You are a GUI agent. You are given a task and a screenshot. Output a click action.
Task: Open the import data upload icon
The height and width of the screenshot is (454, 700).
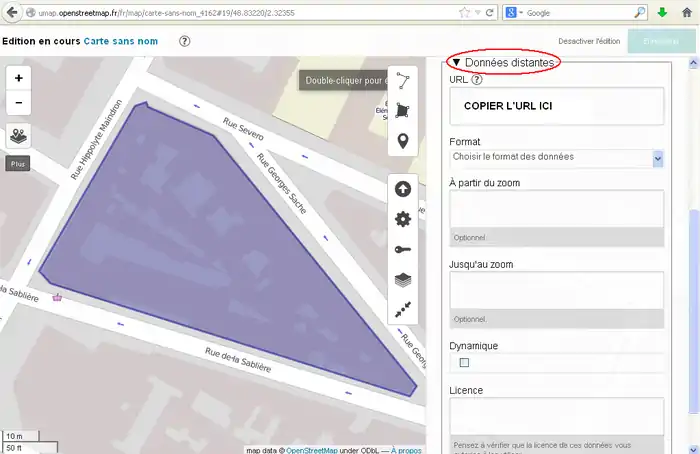403,189
